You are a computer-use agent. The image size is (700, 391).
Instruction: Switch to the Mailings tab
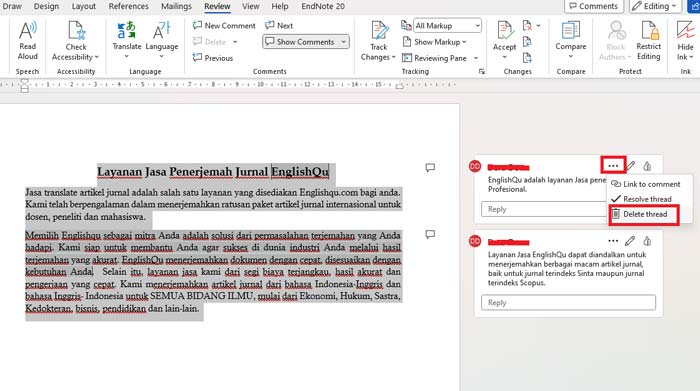point(176,6)
